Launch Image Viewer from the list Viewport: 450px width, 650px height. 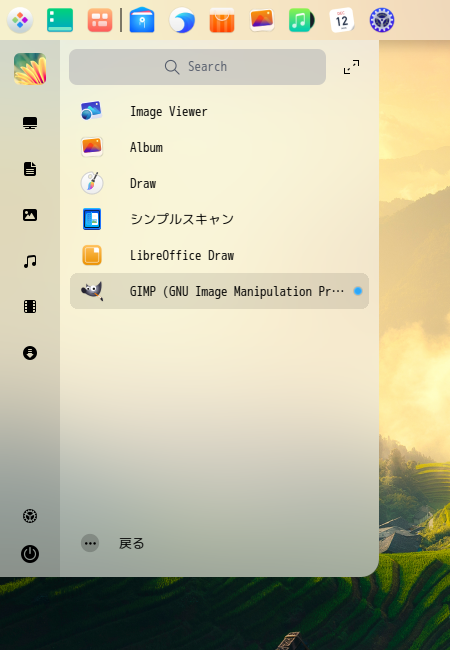(x=219, y=111)
